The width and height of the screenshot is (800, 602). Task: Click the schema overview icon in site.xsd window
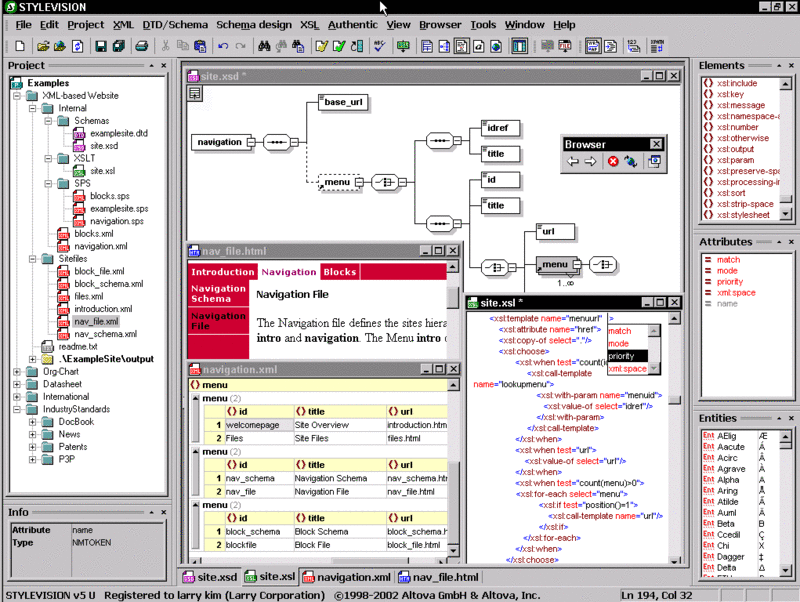(x=195, y=94)
